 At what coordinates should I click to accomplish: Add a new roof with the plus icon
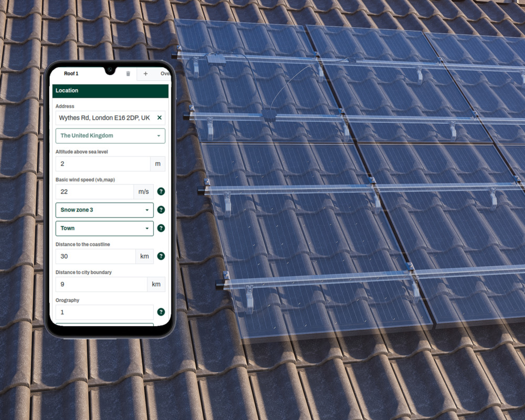[x=145, y=73]
